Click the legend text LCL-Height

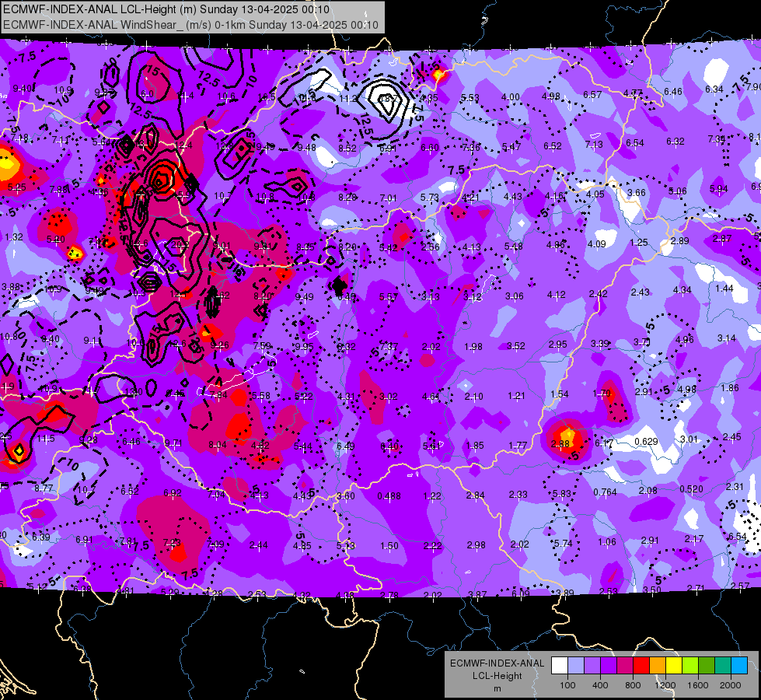pyautogui.click(x=497, y=676)
